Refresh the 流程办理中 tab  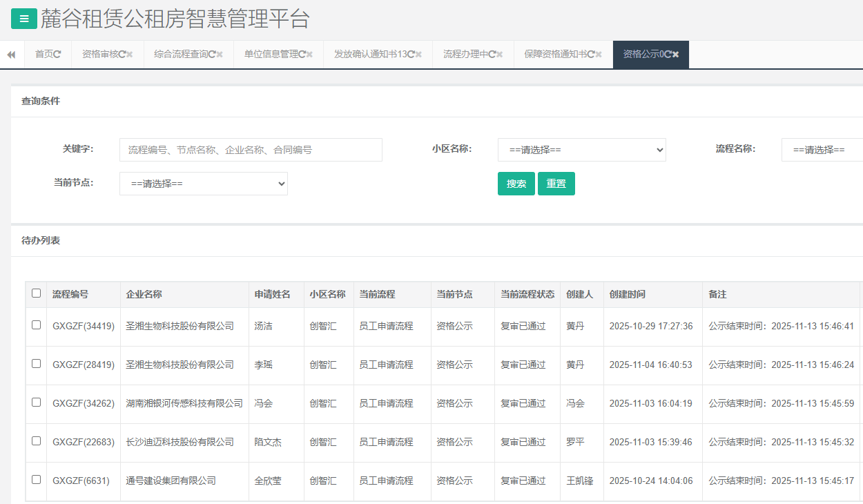pyautogui.click(x=492, y=55)
